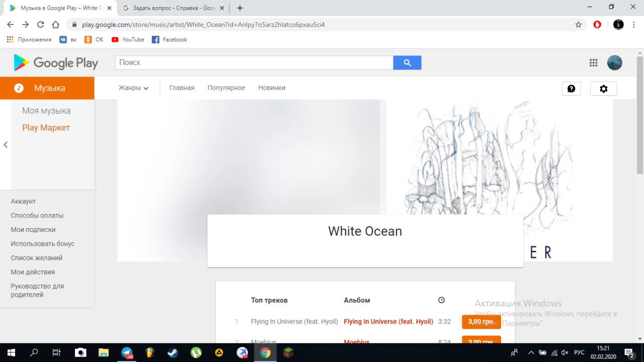Image resolution: width=644 pixels, height=362 pixels.
Task: Click the White Ocean artist title
Action: pyautogui.click(x=365, y=231)
